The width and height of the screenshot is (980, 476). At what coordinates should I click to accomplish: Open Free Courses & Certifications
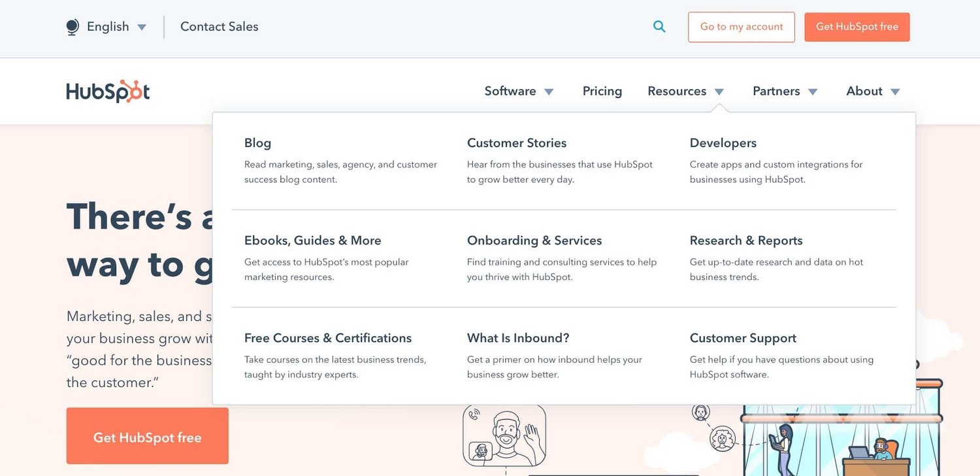(x=327, y=338)
